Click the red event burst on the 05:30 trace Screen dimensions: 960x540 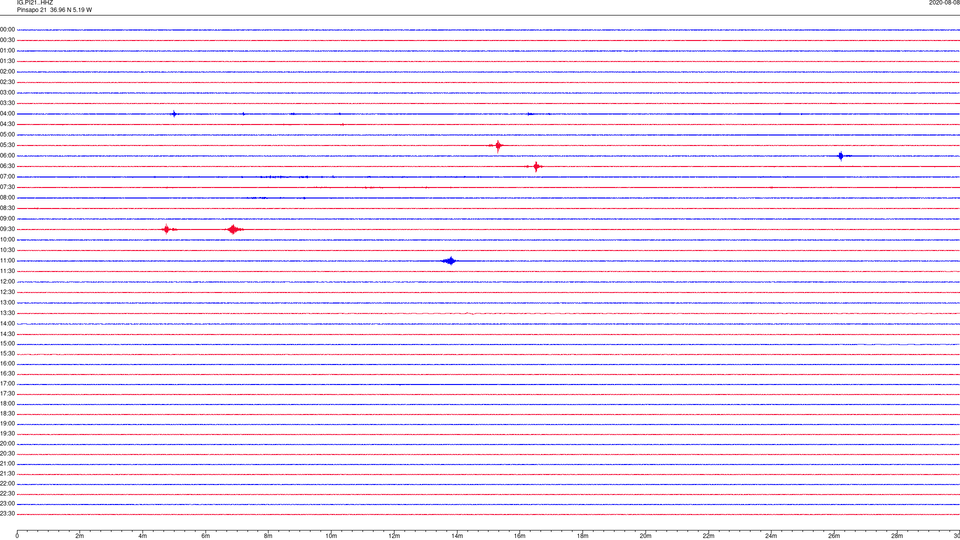click(x=498, y=146)
